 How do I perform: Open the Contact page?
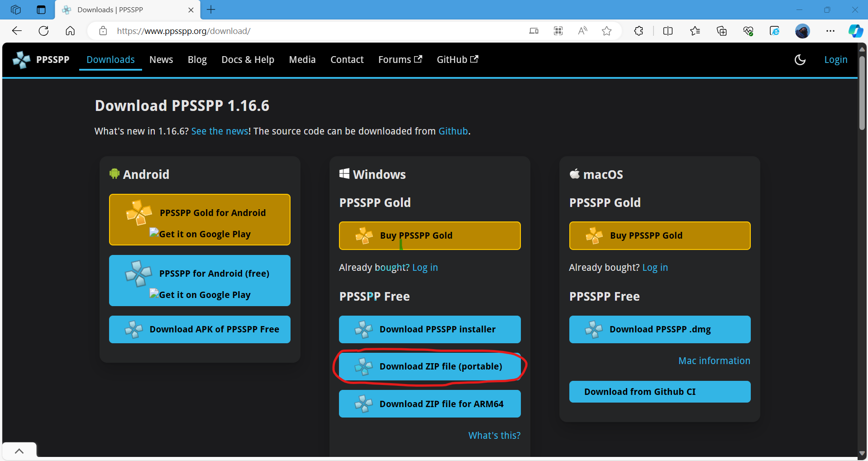pos(347,60)
